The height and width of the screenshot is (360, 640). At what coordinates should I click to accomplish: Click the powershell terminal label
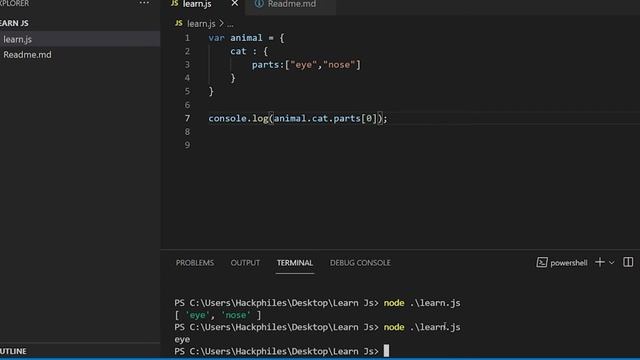pos(569,263)
